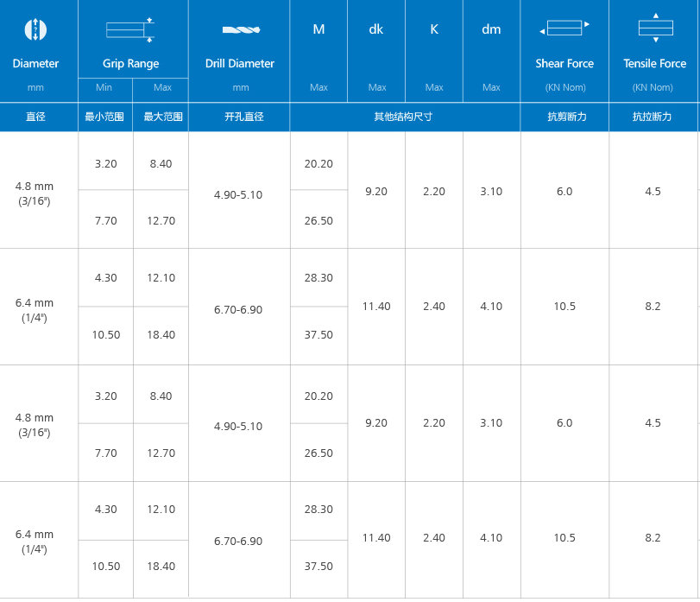
Task: Click the drill bit icon
Action: click(x=239, y=30)
